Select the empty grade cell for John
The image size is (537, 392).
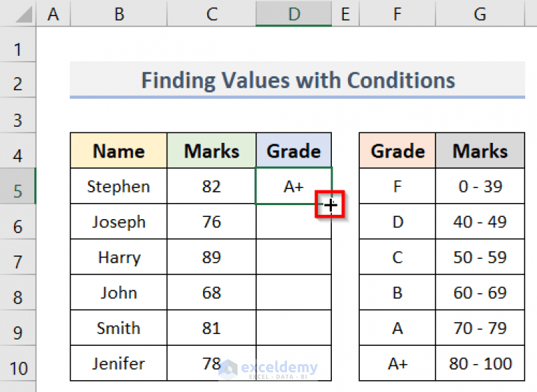294,293
